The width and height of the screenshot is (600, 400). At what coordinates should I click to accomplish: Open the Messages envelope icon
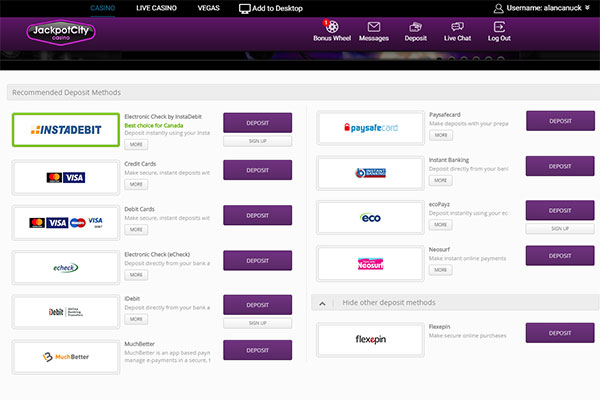click(373, 27)
